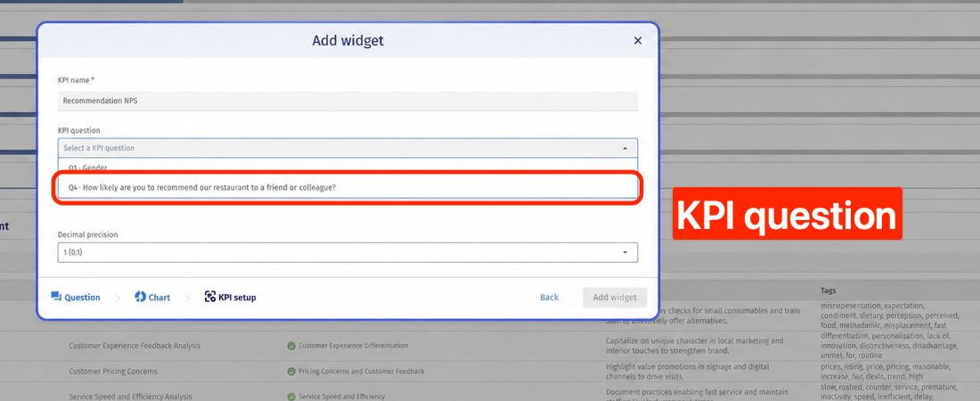Image resolution: width=980 pixels, height=401 pixels.
Task: Open Decimal precision dropdown
Action: [348, 252]
